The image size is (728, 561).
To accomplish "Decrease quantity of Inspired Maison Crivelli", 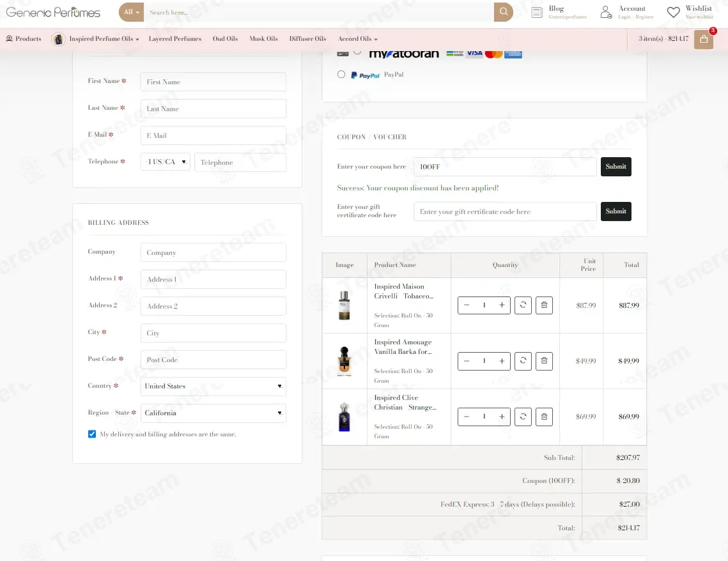I will [x=467, y=305].
